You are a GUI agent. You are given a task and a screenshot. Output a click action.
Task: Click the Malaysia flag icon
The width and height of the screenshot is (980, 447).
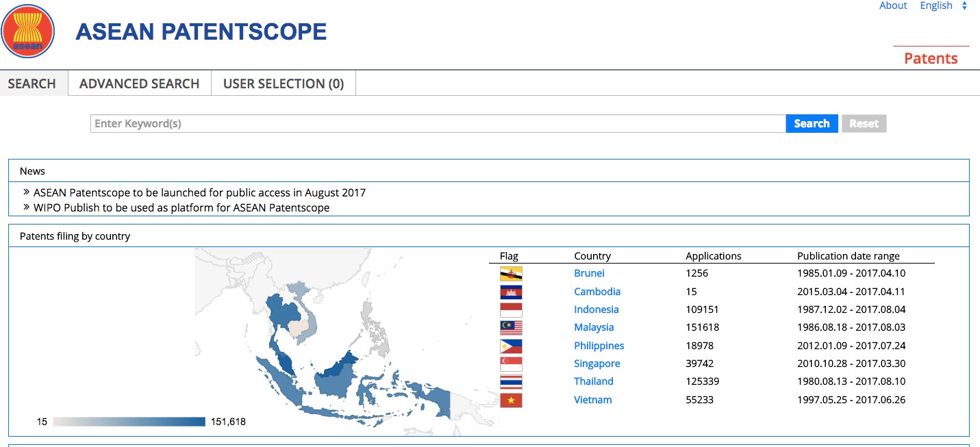tap(511, 328)
